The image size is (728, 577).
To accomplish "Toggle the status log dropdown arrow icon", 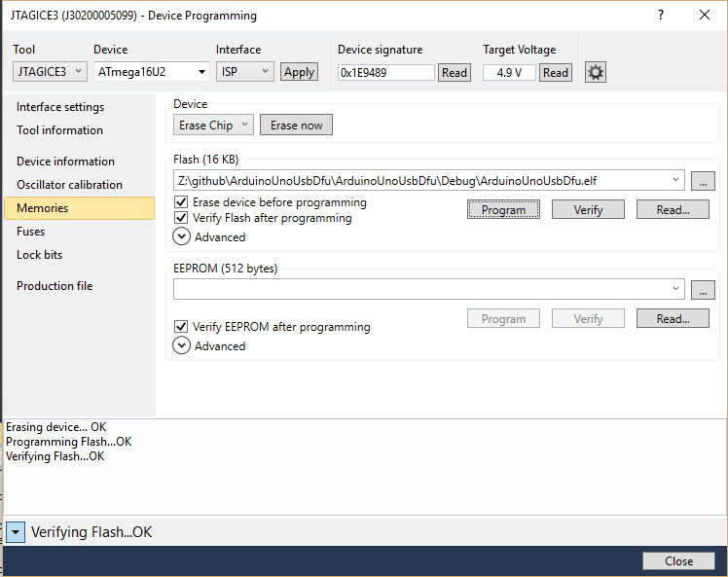I will pyautogui.click(x=16, y=532).
